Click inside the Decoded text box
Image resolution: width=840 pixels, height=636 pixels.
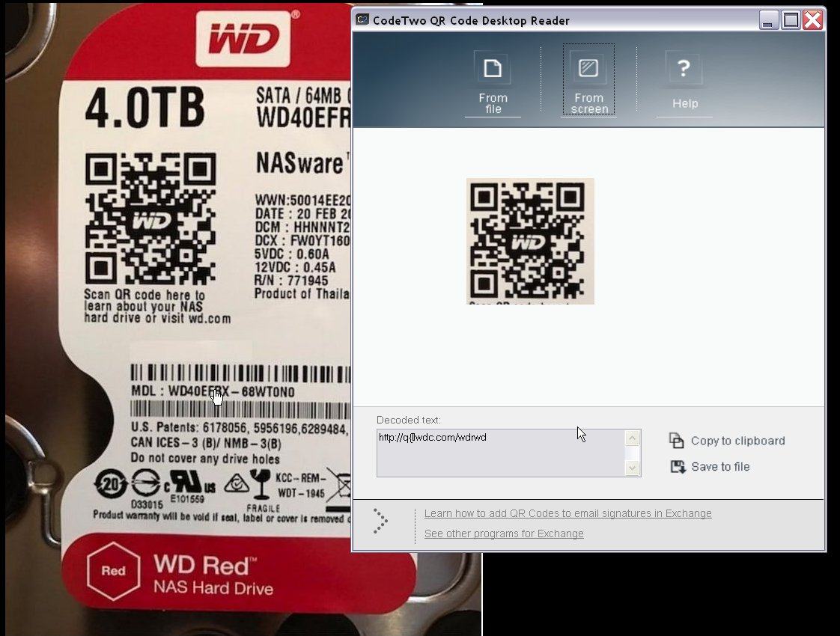(501, 453)
